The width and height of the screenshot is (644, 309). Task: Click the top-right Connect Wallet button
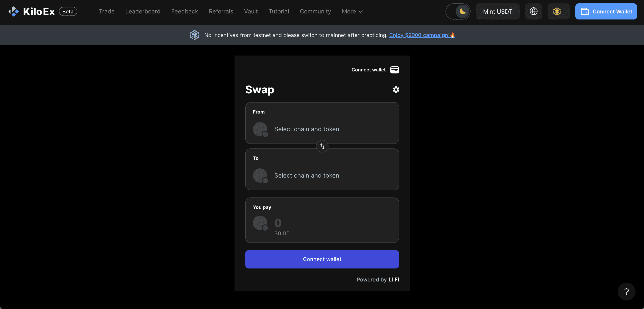tap(606, 11)
